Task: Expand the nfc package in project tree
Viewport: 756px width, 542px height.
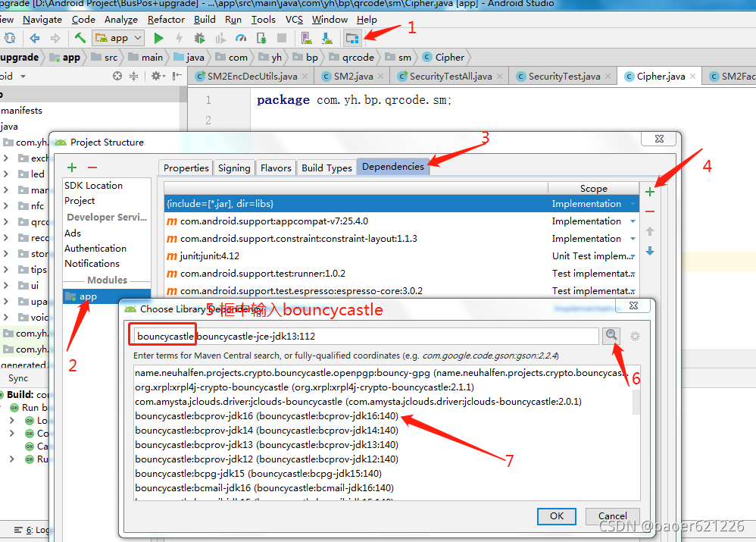Action: 6,205
